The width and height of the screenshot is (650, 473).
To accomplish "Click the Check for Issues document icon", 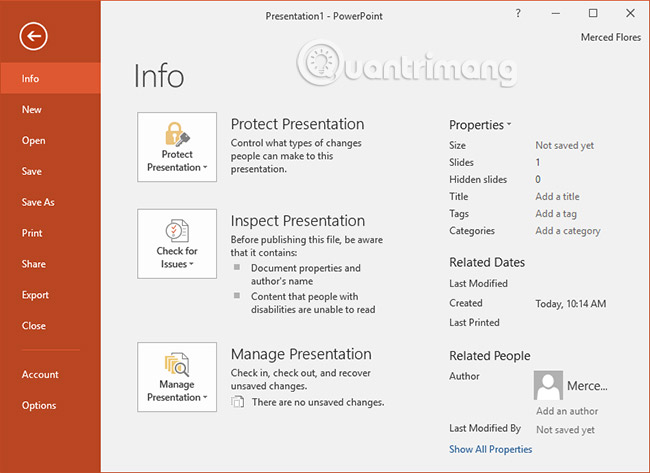I will (177, 230).
